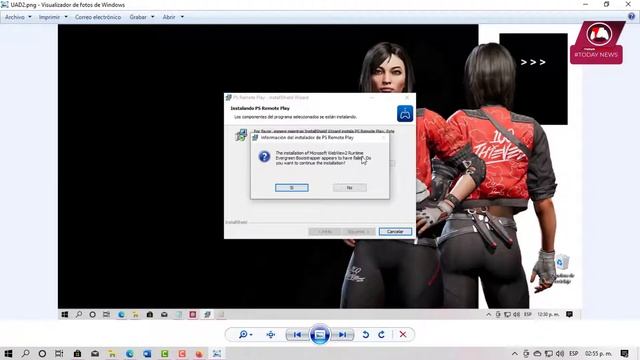The image size is (640, 360).
Task: Open the blue help icon
Action: click(x=631, y=17)
